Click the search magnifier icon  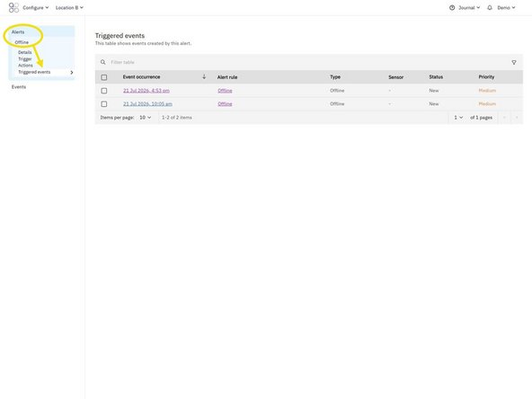point(102,62)
